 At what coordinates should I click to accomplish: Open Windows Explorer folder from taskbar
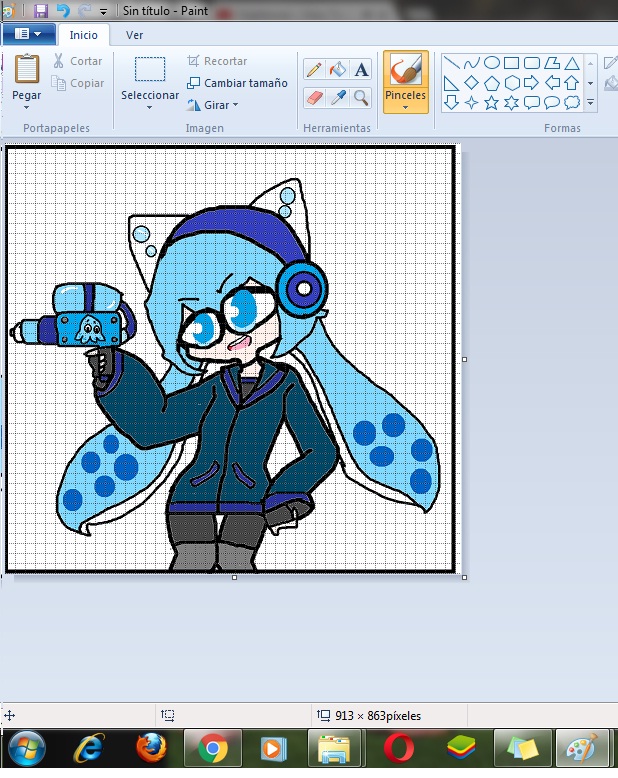336,748
